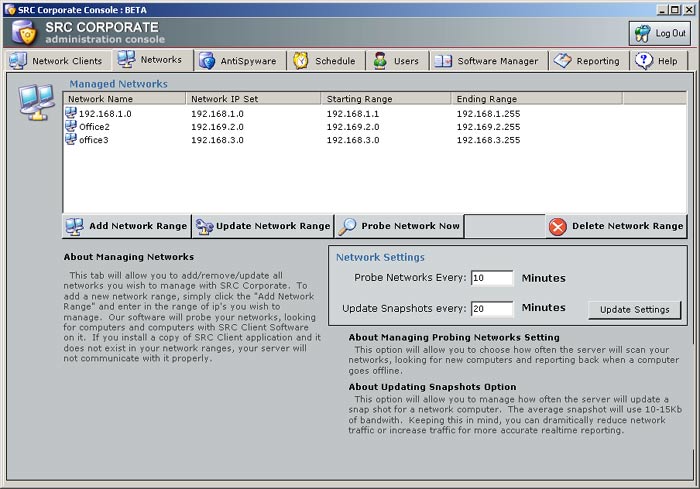This screenshot has width=700, height=489.
Task: Click the network icon beside office3 row
Action: (x=71, y=139)
